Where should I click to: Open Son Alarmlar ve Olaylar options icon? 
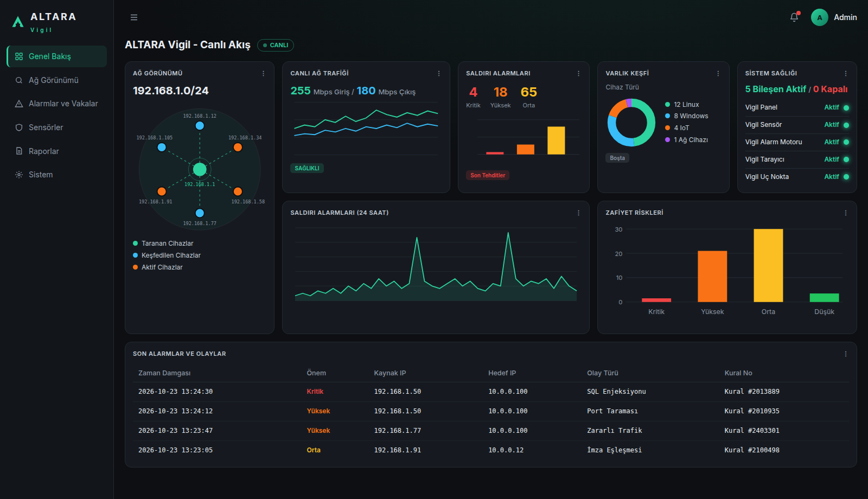click(845, 354)
